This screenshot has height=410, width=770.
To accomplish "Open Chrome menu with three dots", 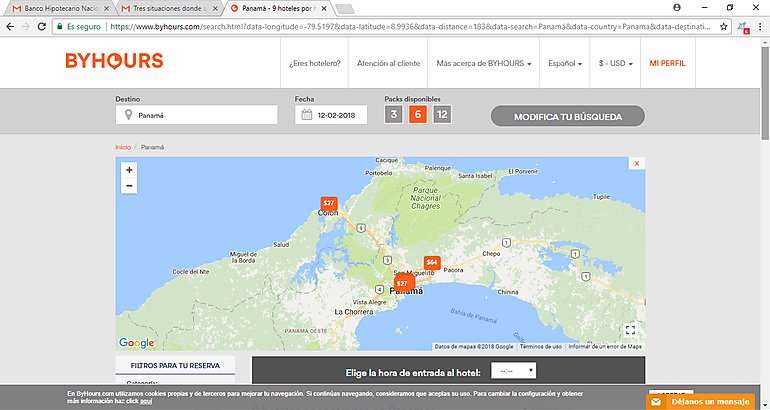I will pyautogui.click(x=760, y=27).
